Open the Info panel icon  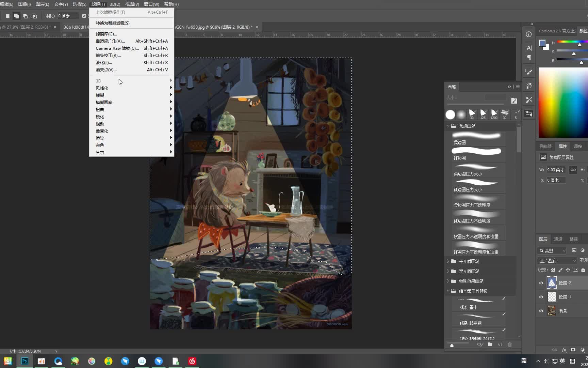pyautogui.click(x=528, y=34)
